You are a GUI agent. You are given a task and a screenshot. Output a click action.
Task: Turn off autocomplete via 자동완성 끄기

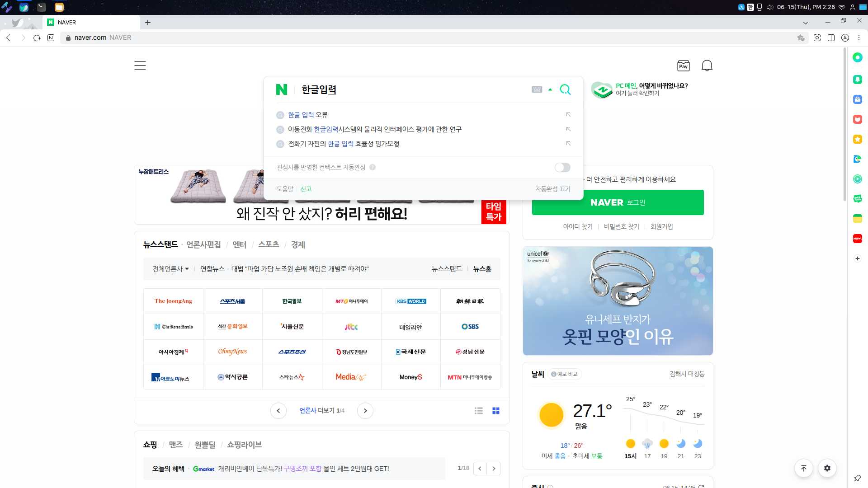pos(553,189)
